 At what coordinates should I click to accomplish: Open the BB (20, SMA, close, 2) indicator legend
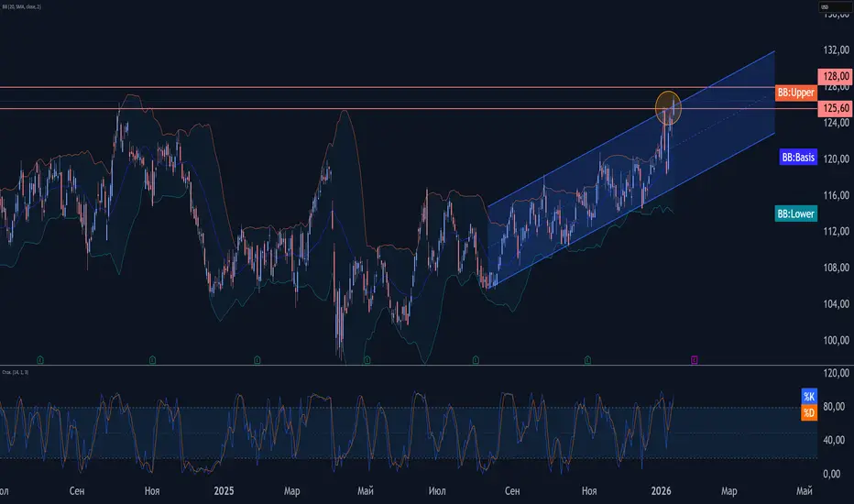22,6
